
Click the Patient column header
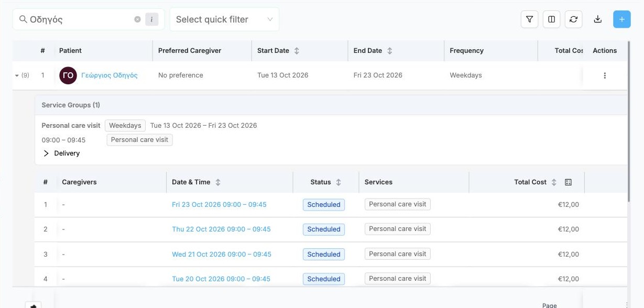(70, 51)
